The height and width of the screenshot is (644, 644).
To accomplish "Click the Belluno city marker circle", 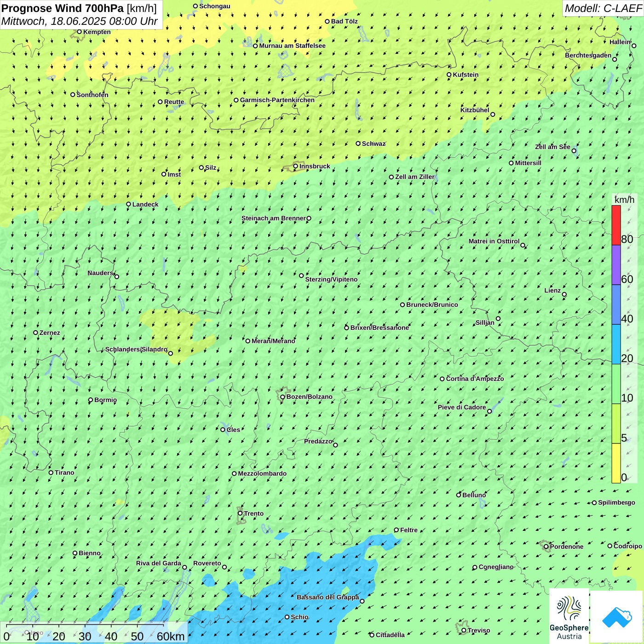I will pos(458,495).
